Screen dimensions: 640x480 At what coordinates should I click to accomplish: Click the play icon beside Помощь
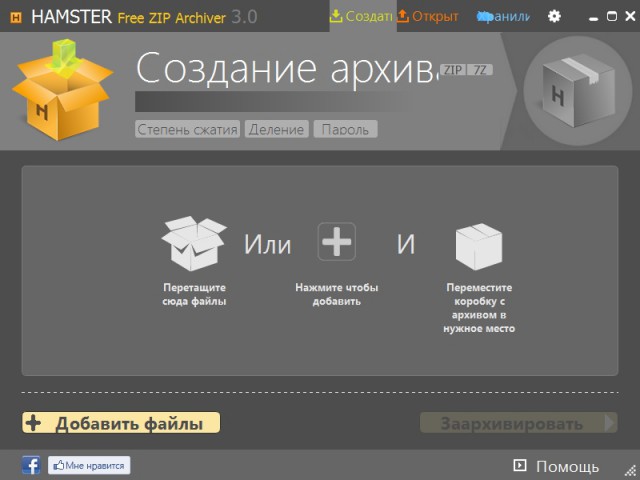point(520,465)
